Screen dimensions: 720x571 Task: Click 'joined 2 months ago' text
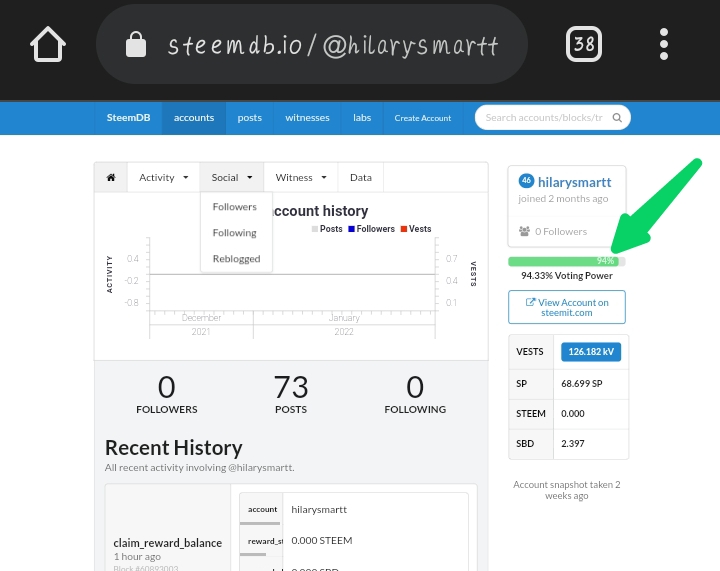coord(563,199)
